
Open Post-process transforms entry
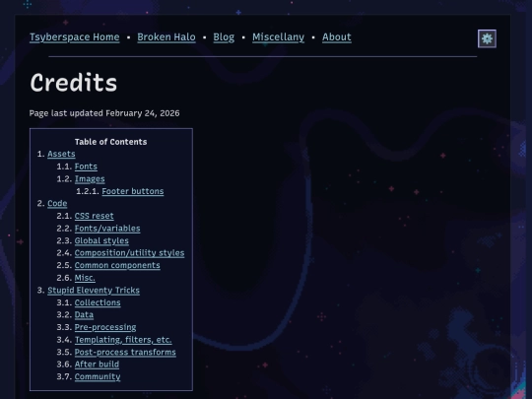(x=125, y=352)
